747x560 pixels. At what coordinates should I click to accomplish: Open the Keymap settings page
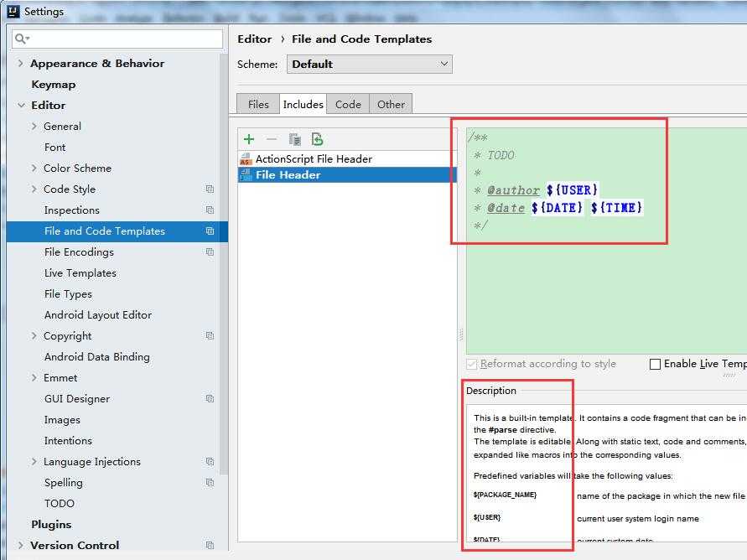pyautogui.click(x=54, y=85)
